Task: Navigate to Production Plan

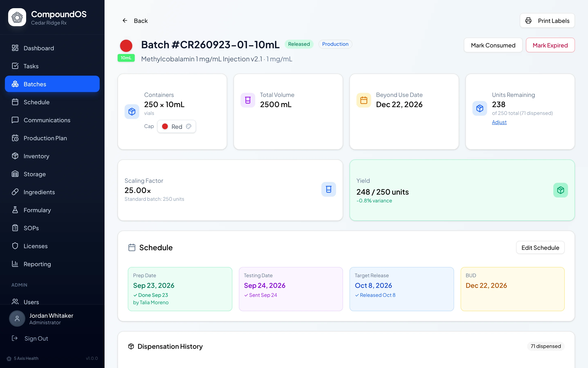Action: (x=52, y=138)
